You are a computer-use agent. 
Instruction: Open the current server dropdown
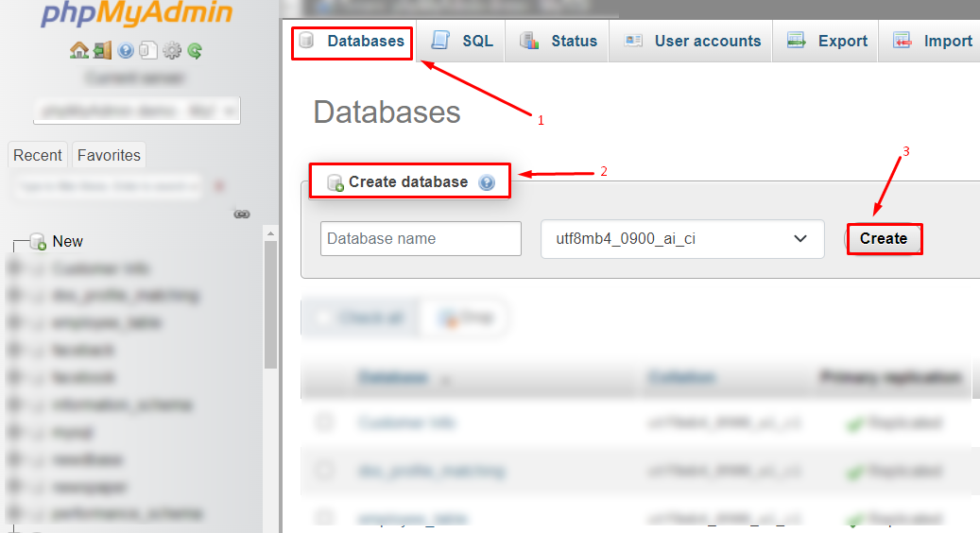click(137, 112)
